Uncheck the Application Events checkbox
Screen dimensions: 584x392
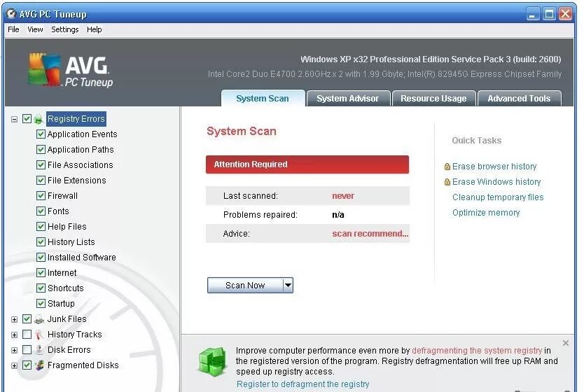point(41,134)
